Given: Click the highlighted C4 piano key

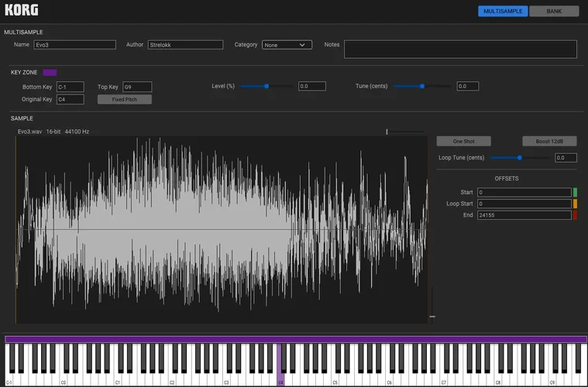Looking at the screenshot, I should click(x=280, y=370).
